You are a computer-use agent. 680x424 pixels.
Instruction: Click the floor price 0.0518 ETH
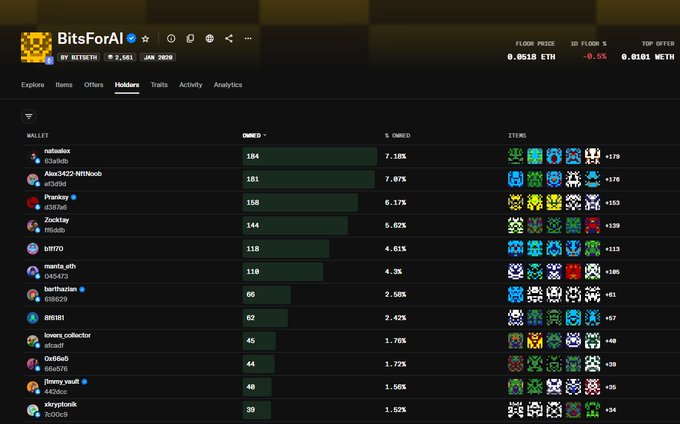(x=531, y=57)
